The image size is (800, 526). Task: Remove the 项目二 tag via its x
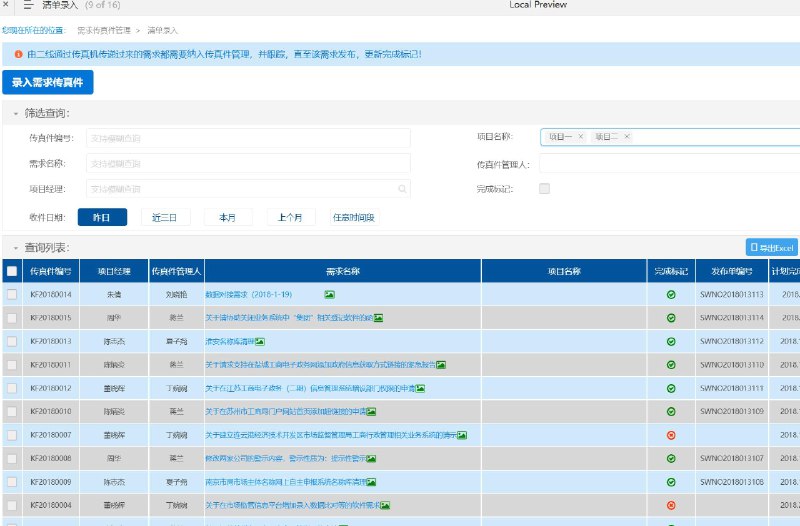click(627, 136)
